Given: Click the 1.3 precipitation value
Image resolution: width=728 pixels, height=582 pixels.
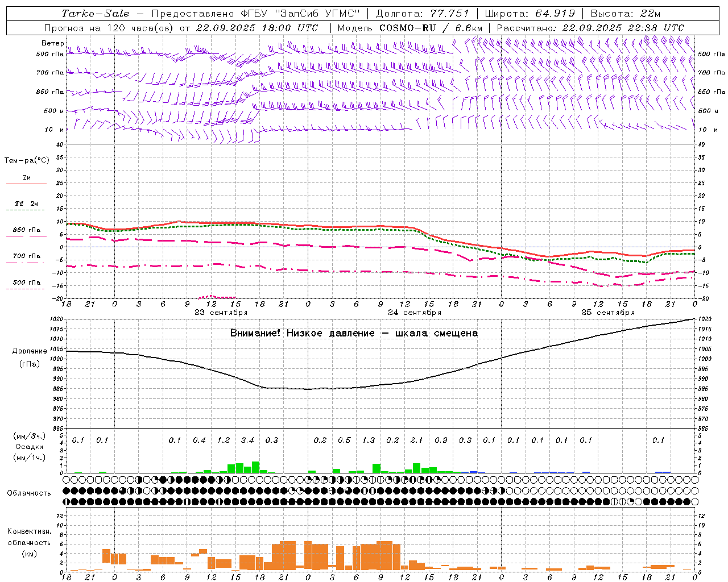Looking at the screenshot, I should pyautogui.click(x=369, y=440).
